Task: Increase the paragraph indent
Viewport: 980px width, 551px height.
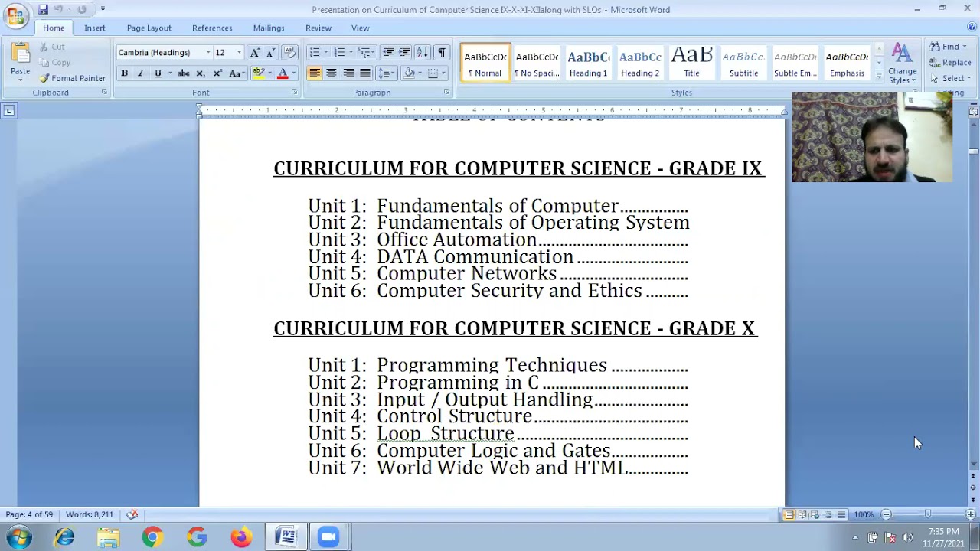Action: click(404, 52)
